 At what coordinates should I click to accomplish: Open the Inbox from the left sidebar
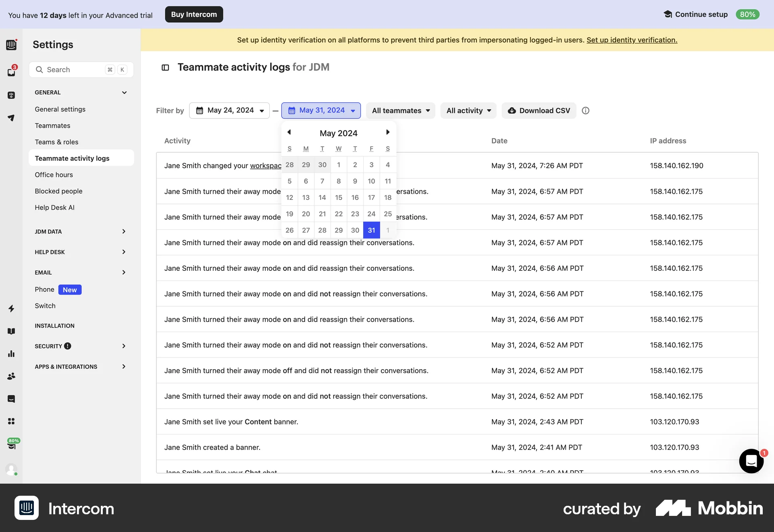pyautogui.click(x=11, y=72)
